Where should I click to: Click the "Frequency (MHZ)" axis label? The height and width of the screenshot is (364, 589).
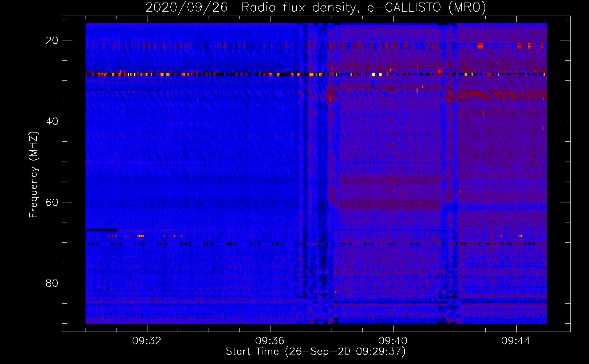[33, 175]
